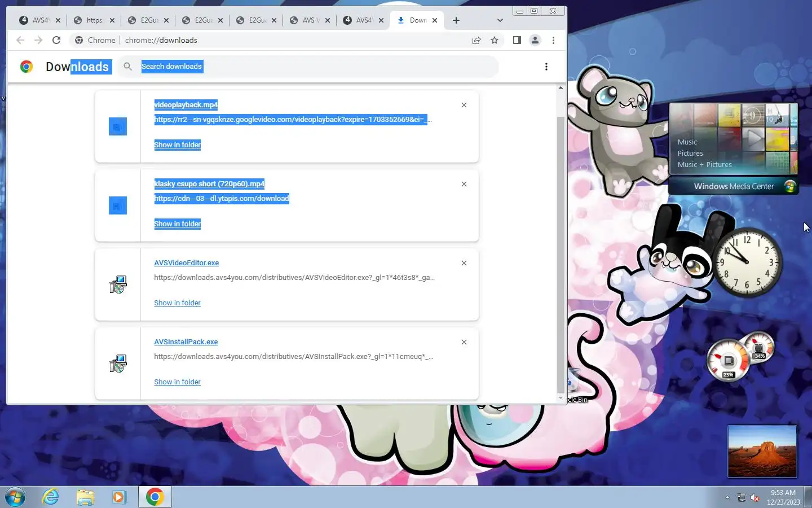Bookmark this page with the star icon
Image resolution: width=812 pixels, height=508 pixels.
point(495,40)
